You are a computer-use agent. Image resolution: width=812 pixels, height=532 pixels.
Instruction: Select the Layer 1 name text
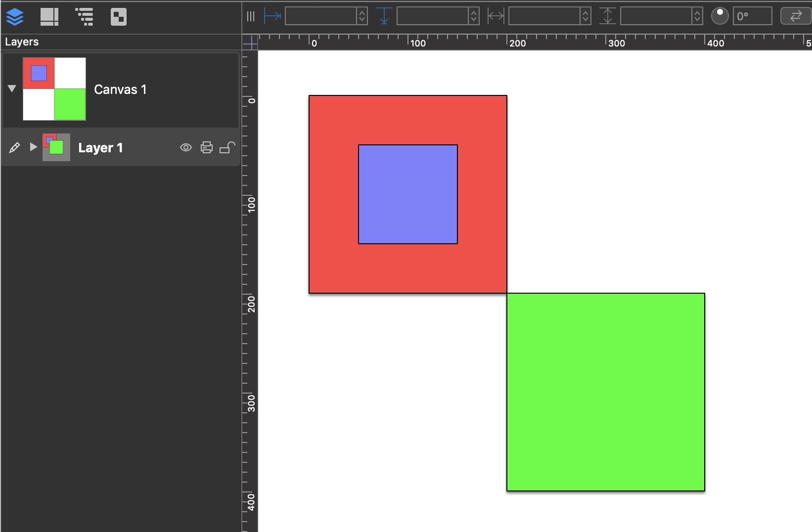(x=100, y=148)
